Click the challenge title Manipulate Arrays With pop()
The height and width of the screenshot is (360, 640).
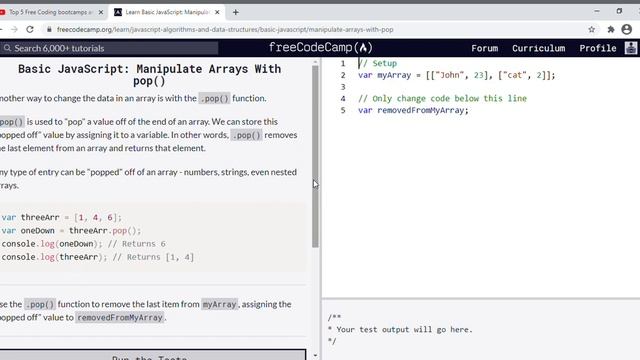(x=149, y=75)
